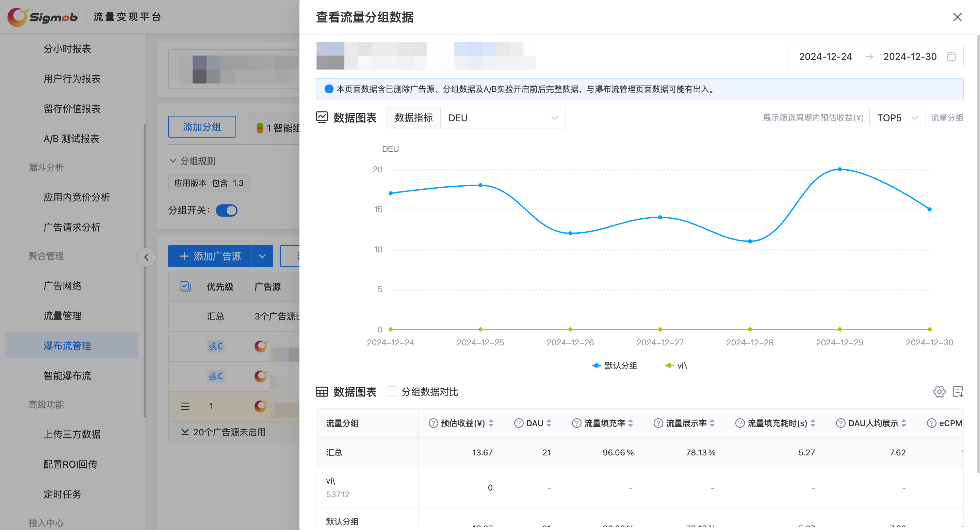Toggle the 分组开关 switch off
Viewport: 980px width, 530px height.
226,210
